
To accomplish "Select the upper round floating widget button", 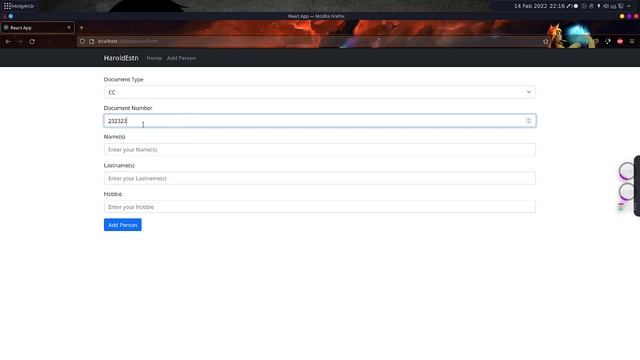I will [x=627, y=171].
